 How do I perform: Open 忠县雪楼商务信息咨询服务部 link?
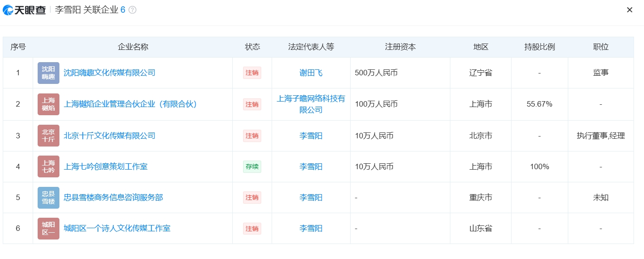(x=113, y=197)
